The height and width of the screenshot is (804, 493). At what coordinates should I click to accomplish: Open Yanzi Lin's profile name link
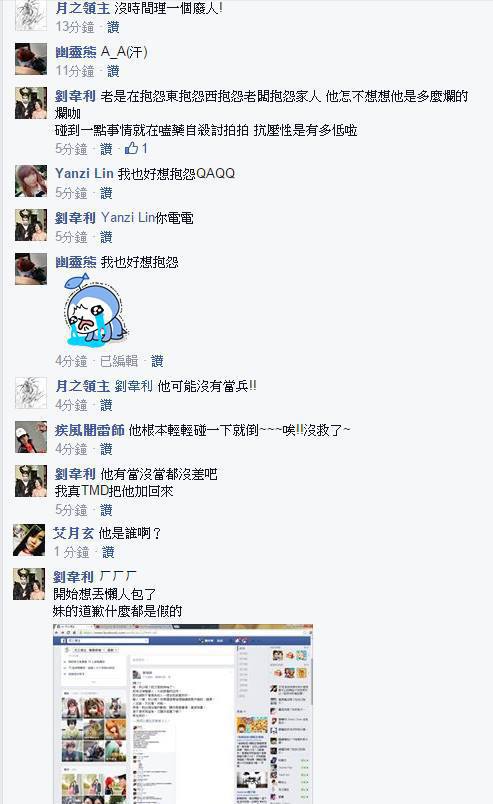(x=84, y=173)
